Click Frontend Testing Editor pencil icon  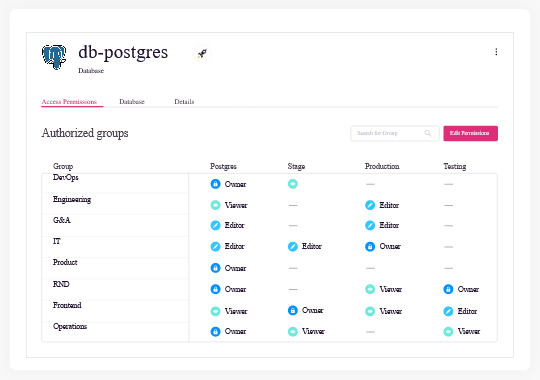click(448, 311)
